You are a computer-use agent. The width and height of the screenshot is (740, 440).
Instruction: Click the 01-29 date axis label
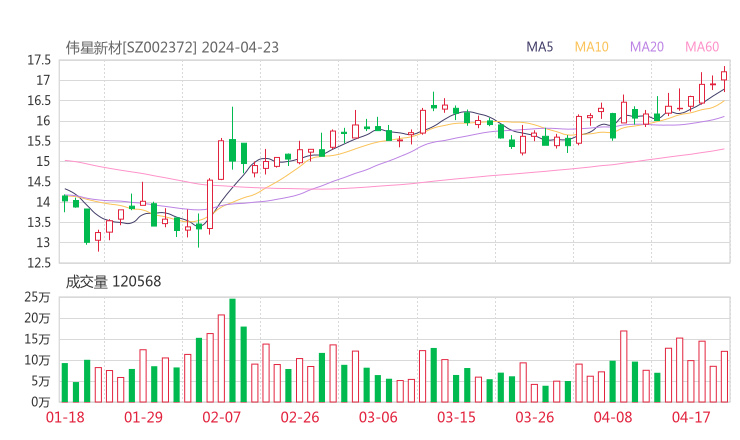point(143,417)
